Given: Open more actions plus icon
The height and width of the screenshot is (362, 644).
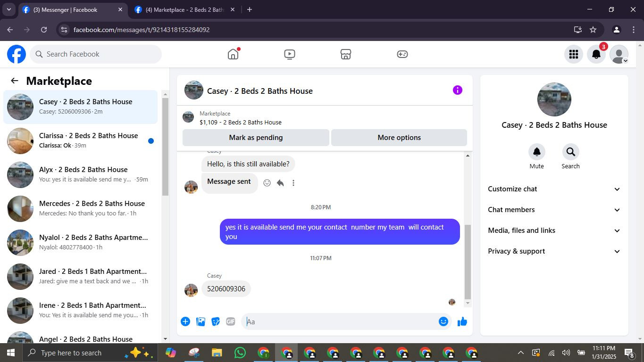Looking at the screenshot, I should (185, 321).
